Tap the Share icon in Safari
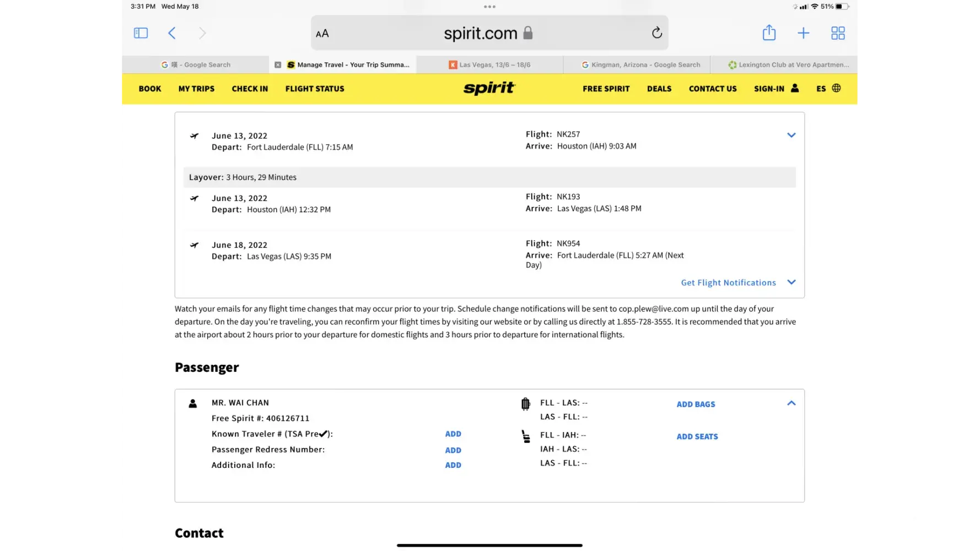This screenshot has height=551, width=980. (x=769, y=33)
